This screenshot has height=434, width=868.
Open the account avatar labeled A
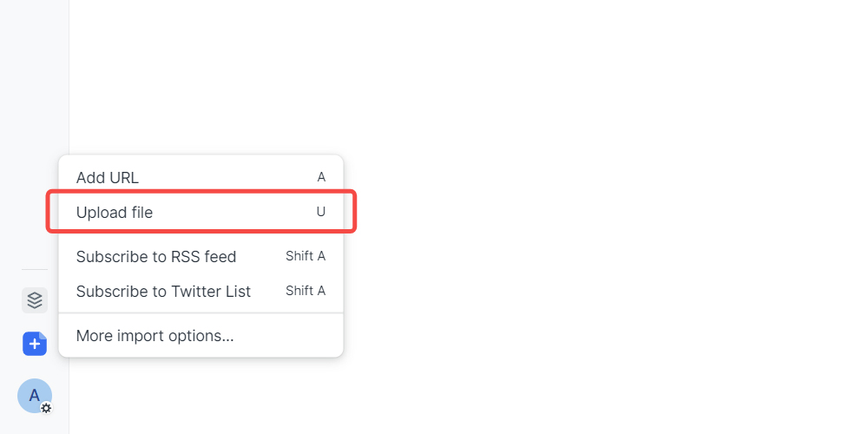click(x=34, y=396)
